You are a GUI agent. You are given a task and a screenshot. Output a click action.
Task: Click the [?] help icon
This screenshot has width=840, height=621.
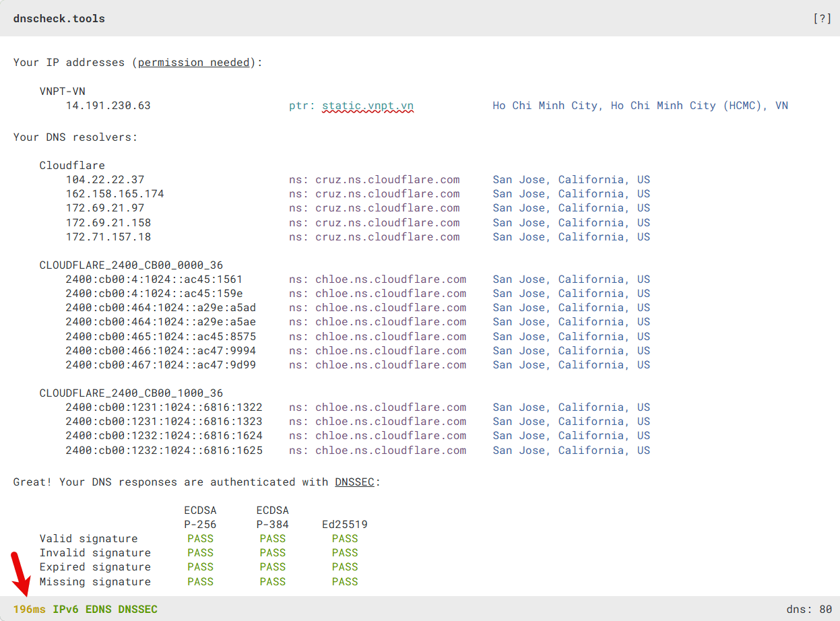pyautogui.click(x=822, y=19)
